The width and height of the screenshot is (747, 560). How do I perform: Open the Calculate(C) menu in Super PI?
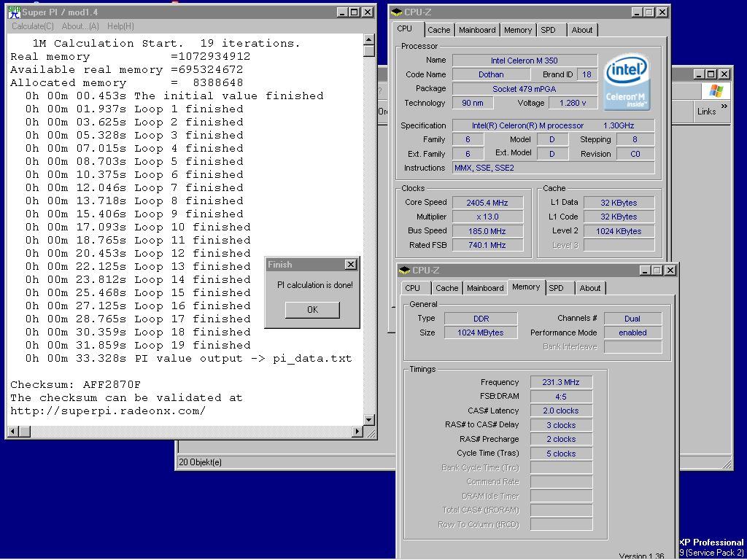(32, 26)
